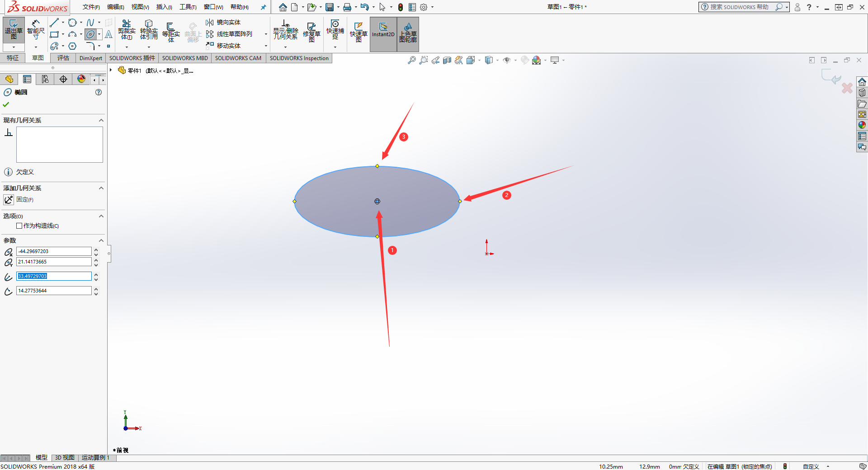Select the sketch Text (A) tool
868x470 pixels.
pos(108,34)
